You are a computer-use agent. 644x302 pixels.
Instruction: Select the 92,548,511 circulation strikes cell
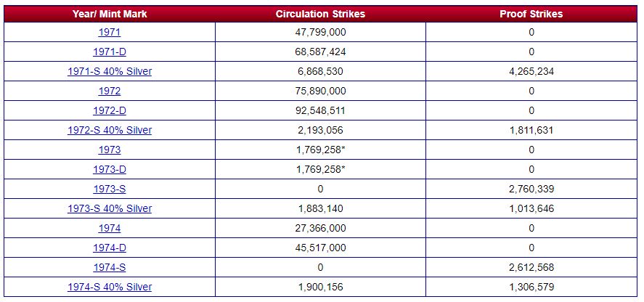coord(320,110)
